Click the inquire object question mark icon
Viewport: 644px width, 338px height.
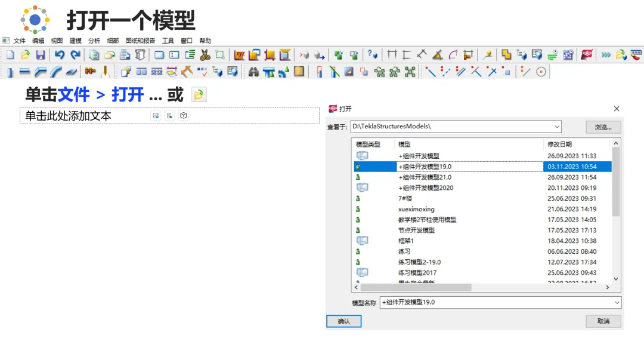tap(372, 55)
